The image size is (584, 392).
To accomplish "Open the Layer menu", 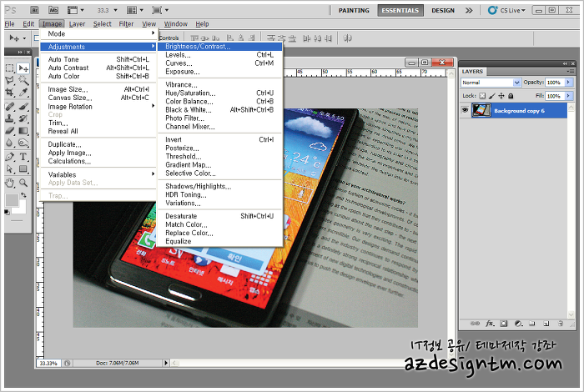I will point(77,24).
